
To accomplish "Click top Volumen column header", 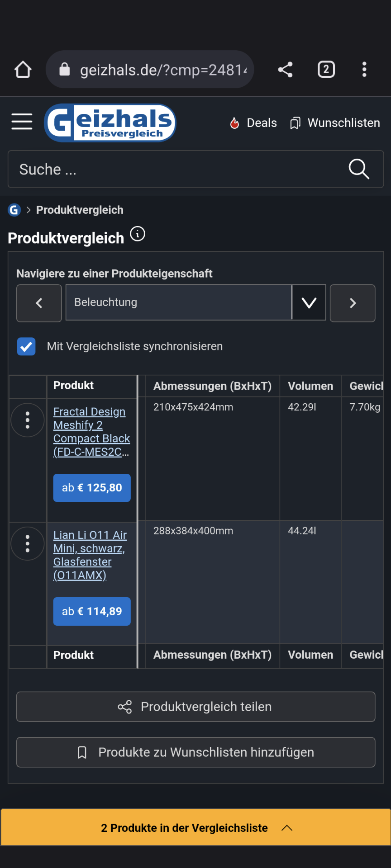I will (x=310, y=386).
